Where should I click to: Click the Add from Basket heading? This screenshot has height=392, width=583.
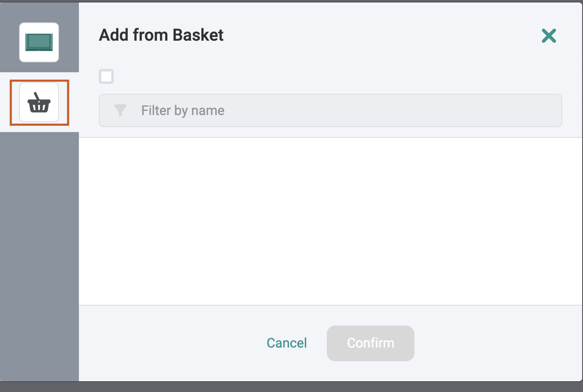coord(161,35)
